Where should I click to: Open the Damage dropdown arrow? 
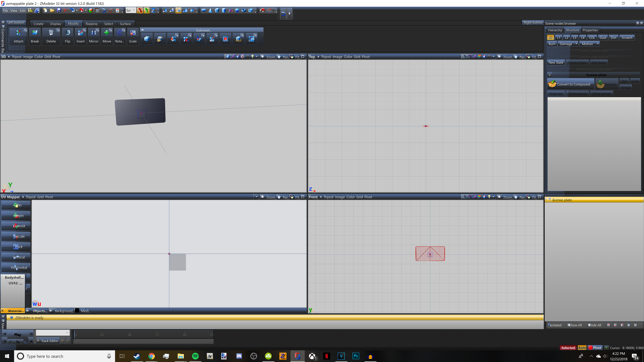coord(576,44)
